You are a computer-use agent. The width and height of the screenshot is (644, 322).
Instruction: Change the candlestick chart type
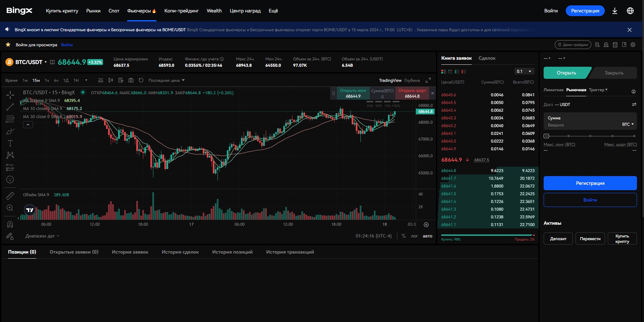point(111,80)
